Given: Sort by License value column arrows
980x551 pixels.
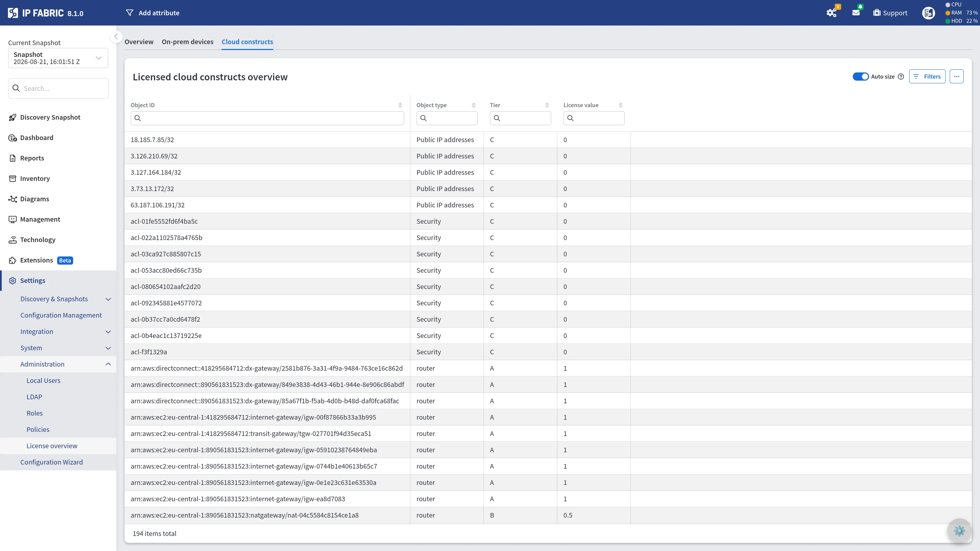Looking at the screenshot, I should 620,105.
